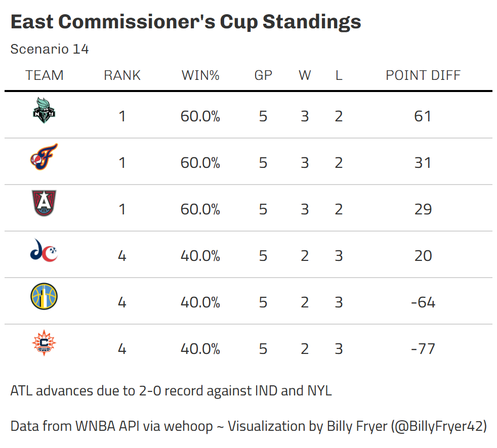This screenshot has width=497, height=448.
Task: Click the RANK column header
Action: (x=122, y=75)
